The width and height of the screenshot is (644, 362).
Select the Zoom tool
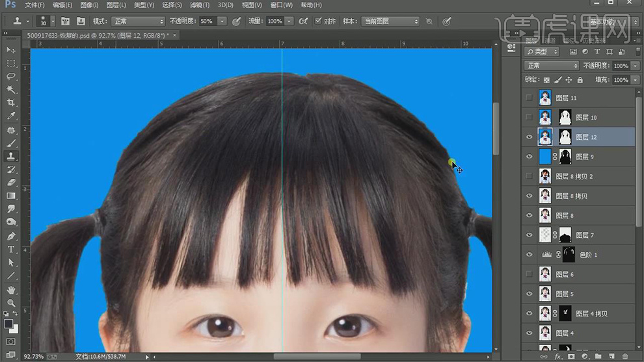11,304
